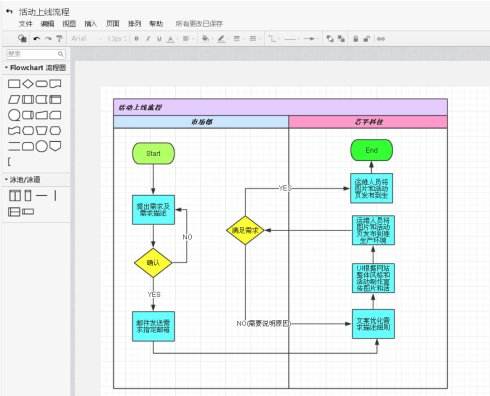The image size is (490, 396).
Task: Pick the internal storage shape
Action: 55,99
